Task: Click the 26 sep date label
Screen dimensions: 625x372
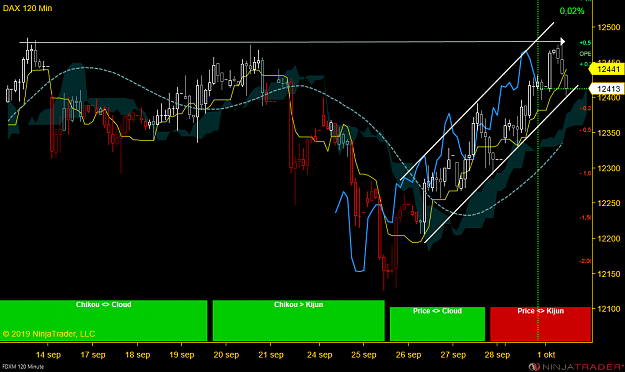Action: [409, 355]
